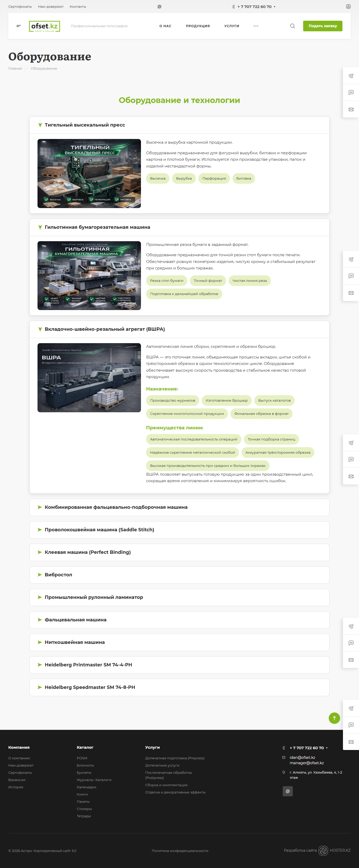
Task: Open the hamburger menu icon beside the logo
Action: pos(19,26)
